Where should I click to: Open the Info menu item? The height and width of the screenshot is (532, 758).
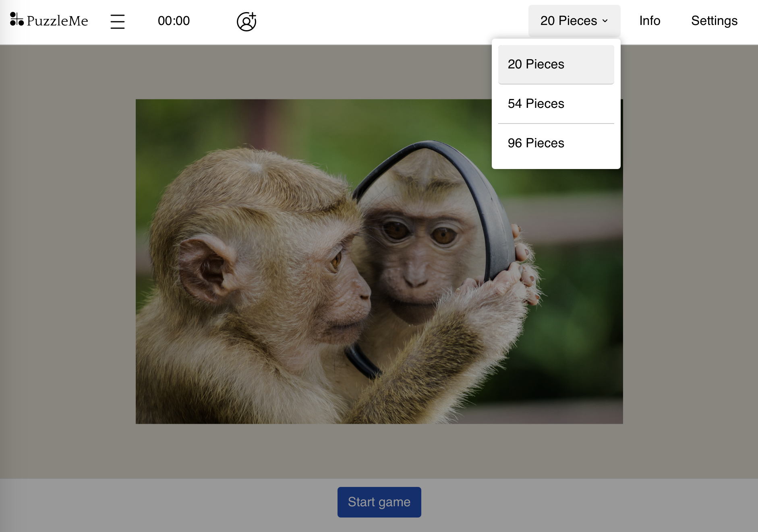tap(649, 21)
